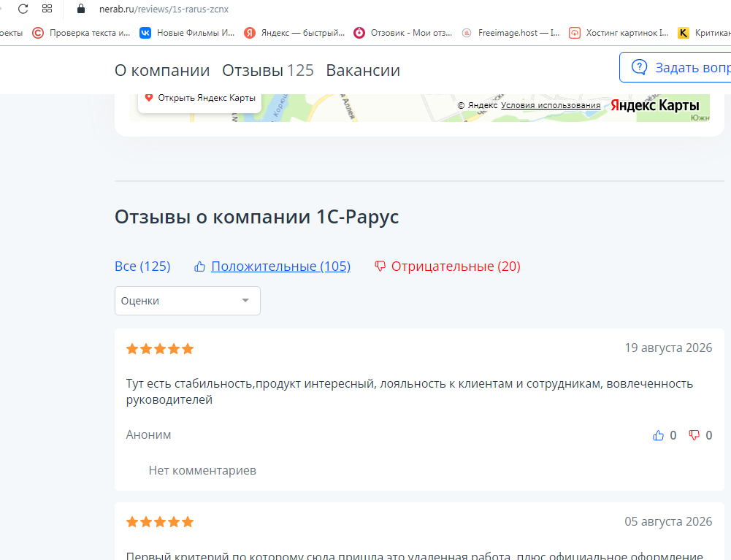
Task: Filter by Положительные (105) reviews
Action: (x=280, y=266)
